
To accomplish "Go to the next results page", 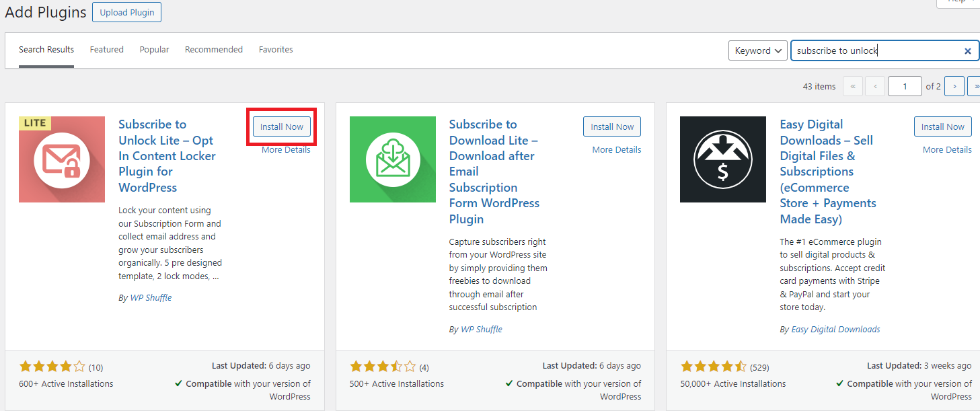I will (x=954, y=86).
